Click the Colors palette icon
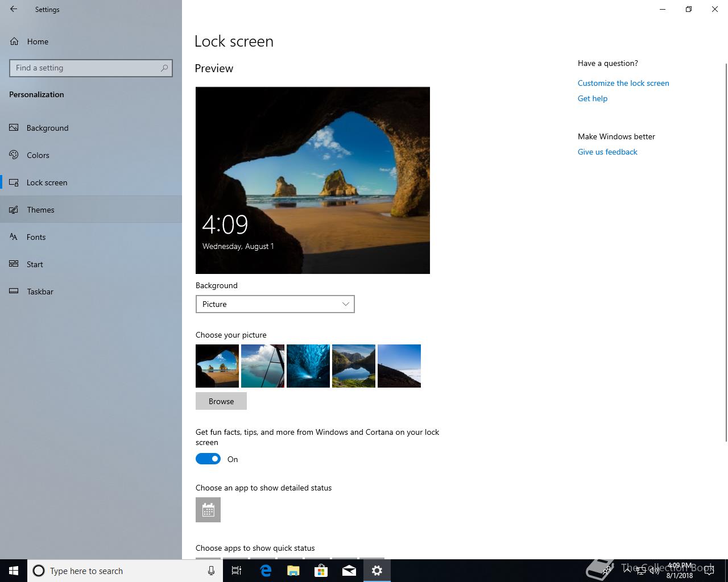Image resolution: width=728 pixels, height=582 pixels. (14, 155)
